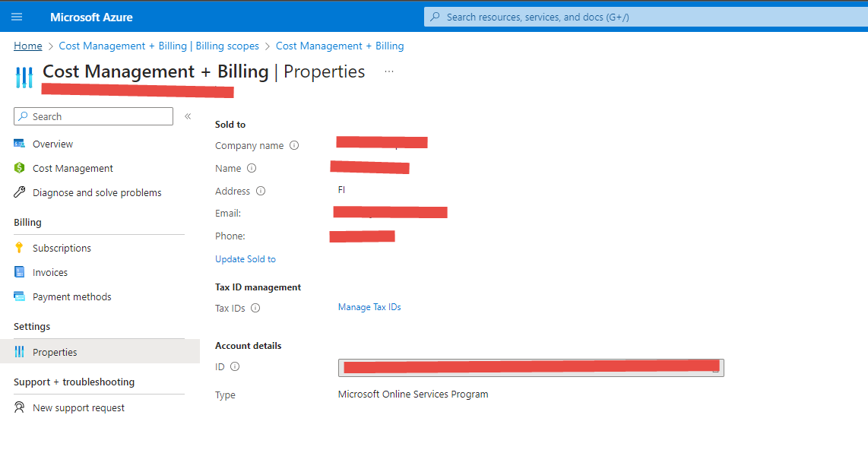The width and height of the screenshot is (868, 450).
Task: Open the Azure portal hamburger menu
Action: click(17, 17)
